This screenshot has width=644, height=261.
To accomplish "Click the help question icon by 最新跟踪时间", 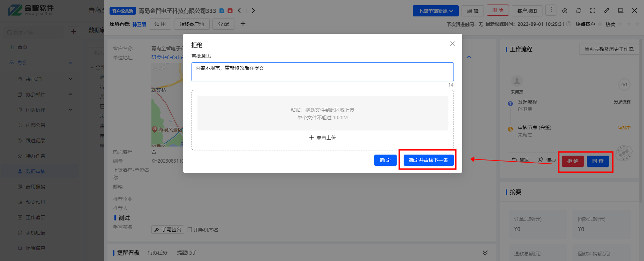I will (x=569, y=24).
